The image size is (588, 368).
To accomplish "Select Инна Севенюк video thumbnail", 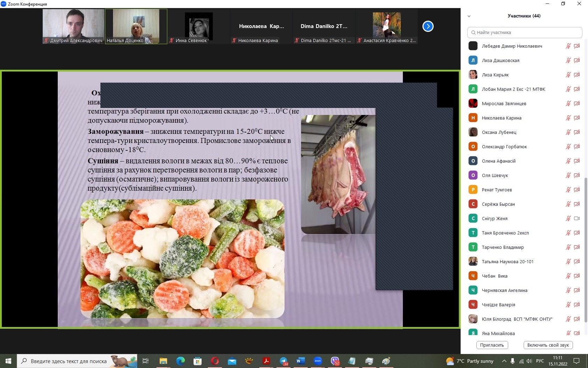I will coord(199,26).
